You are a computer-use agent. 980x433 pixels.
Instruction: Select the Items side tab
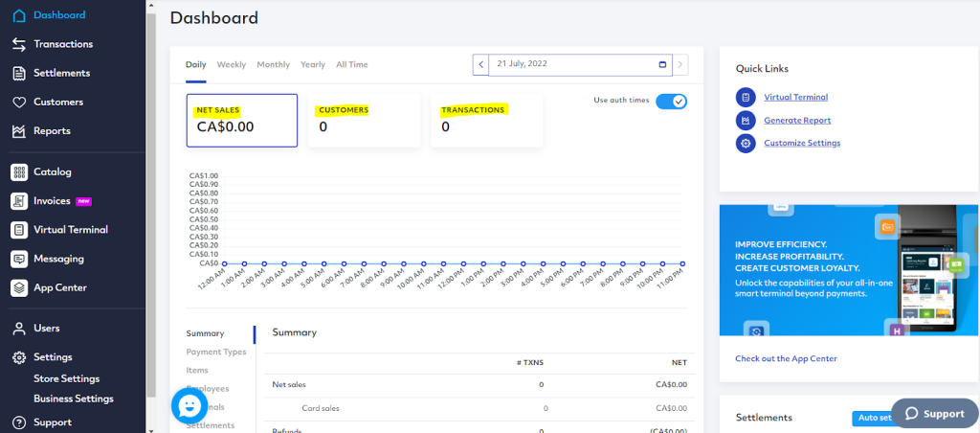[197, 371]
